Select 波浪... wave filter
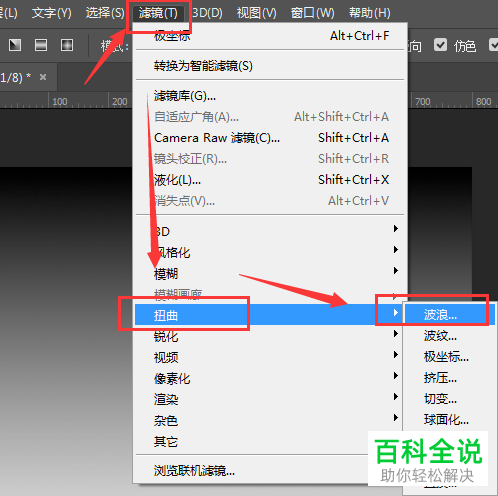 pyautogui.click(x=450, y=314)
